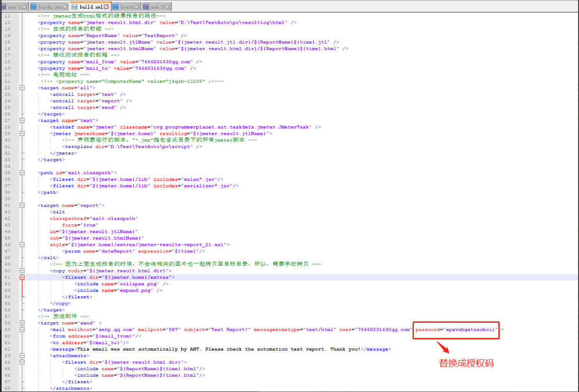Click the param name="dateReport" line
Image resolution: width=579 pixels, height=392 pixels.
pyautogui.click(x=133, y=251)
